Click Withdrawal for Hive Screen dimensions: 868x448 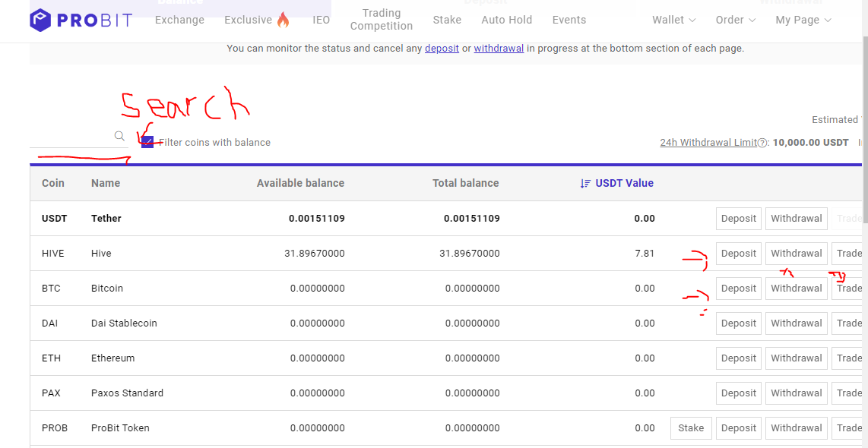point(796,254)
